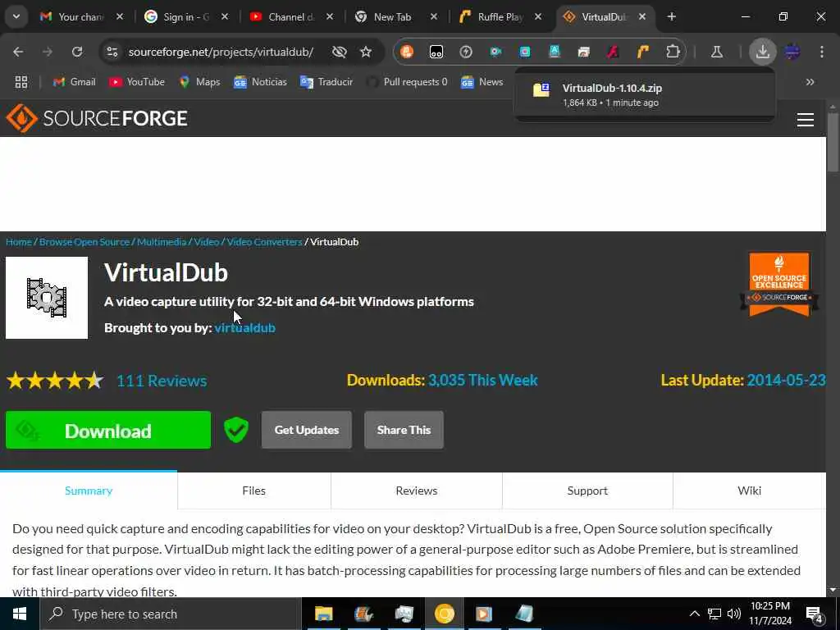
Task: Open the Gmail bookmark
Action: tap(75, 82)
